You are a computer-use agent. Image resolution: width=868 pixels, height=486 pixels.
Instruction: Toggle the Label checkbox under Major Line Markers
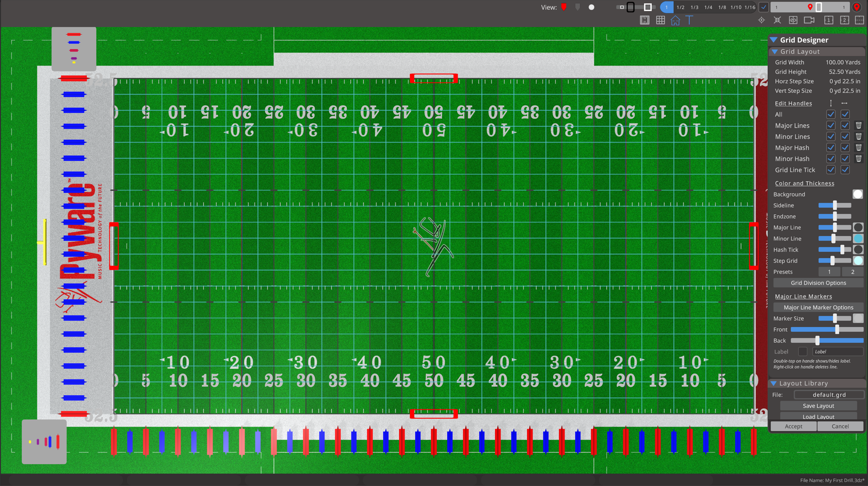click(x=802, y=351)
